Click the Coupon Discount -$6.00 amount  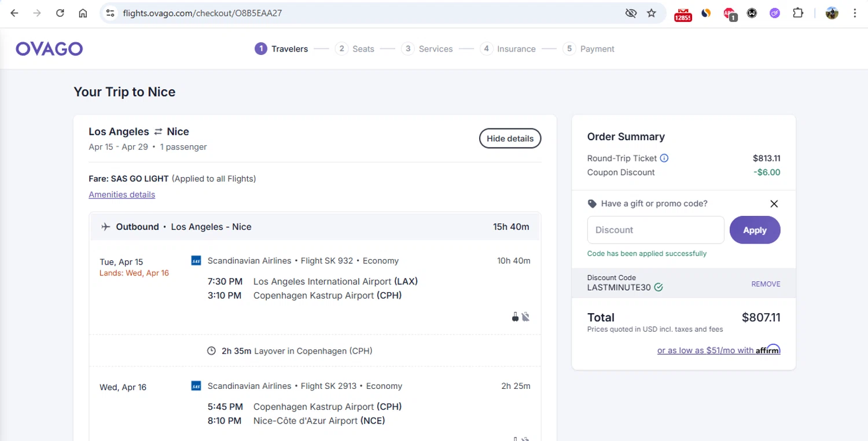(x=767, y=172)
